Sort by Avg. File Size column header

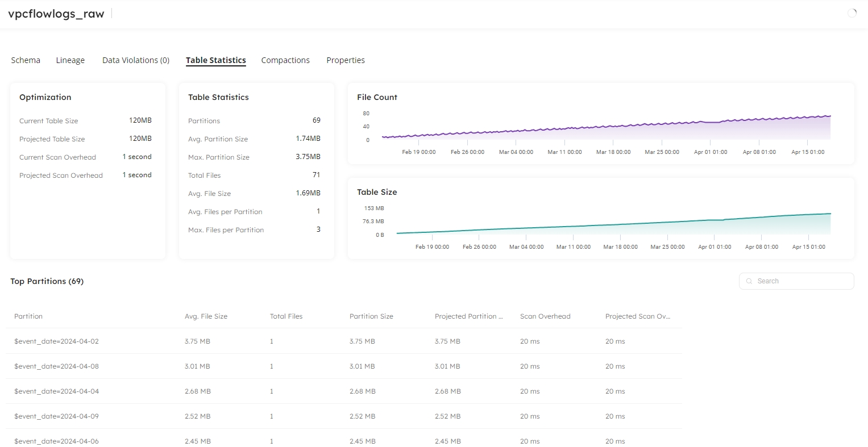click(x=206, y=316)
